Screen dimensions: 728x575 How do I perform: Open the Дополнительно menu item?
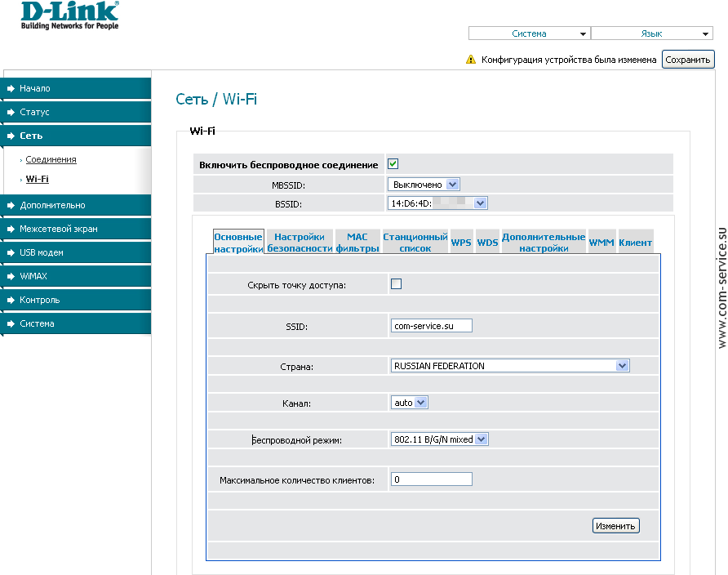point(76,205)
